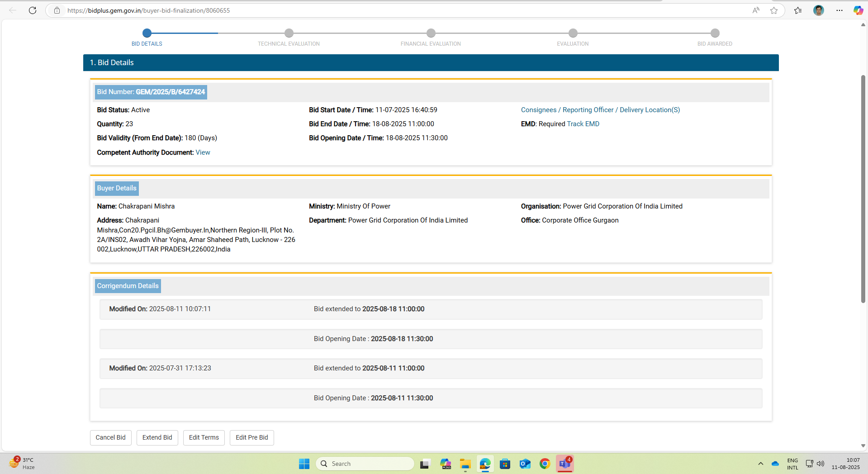The image size is (868, 474).
Task: Click the favorites star icon in address bar
Action: pyautogui.click(x=774, y=10)
